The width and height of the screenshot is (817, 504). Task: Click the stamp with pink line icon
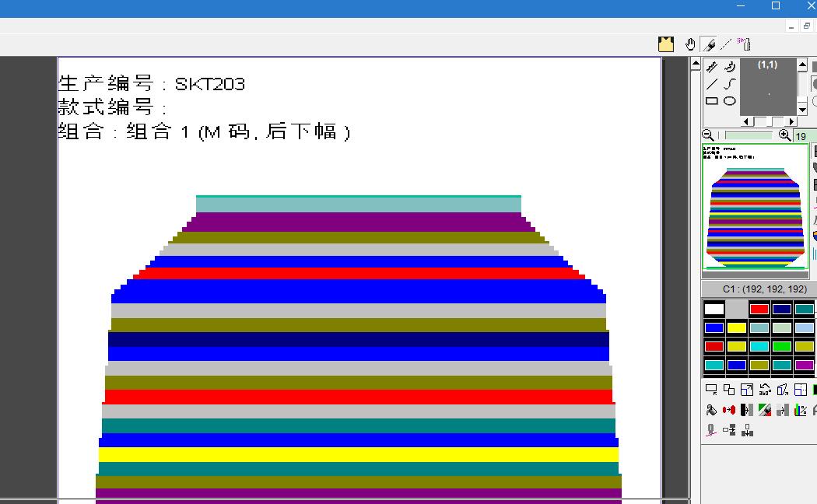click(711, 430)
